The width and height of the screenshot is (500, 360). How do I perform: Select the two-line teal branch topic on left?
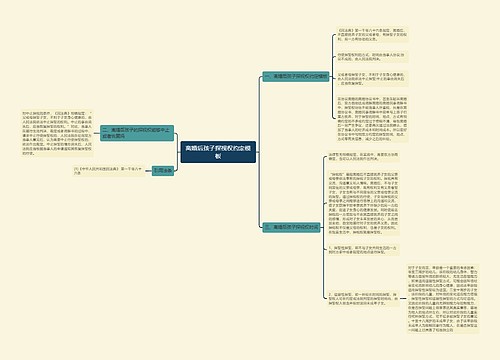coord(137,133)
